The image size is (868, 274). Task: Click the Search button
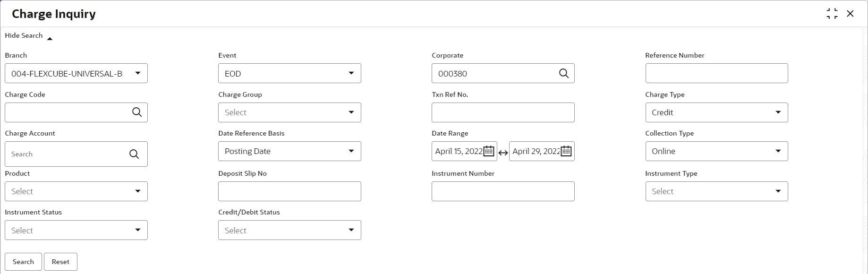point(23,262)
